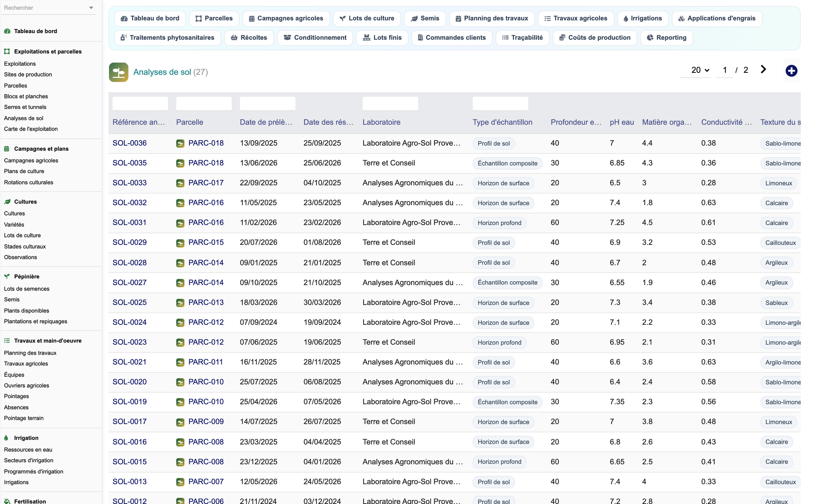The width and height of the screenshot is (815, 504).
Task: Open the SOL-0020 analysis link
Action: click(x=129, y=382)
